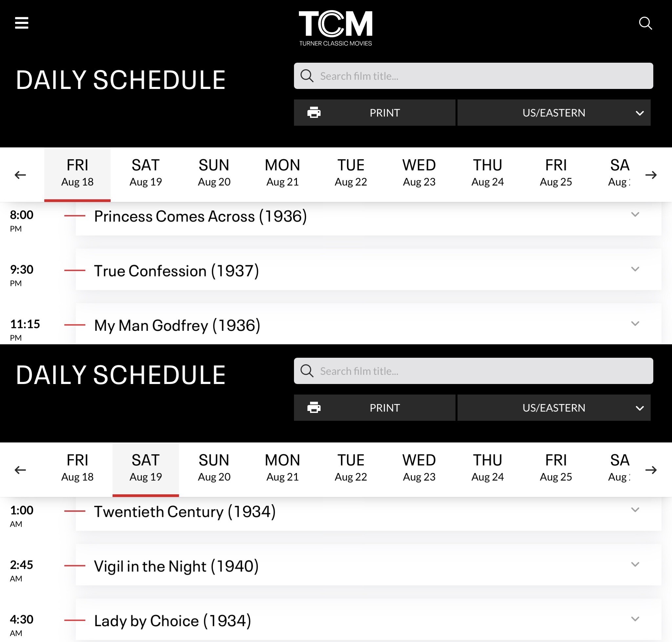This screenshot has height=642, width=672.
Task: Select the WED Aug 23 tab in lower schedule
Action: tap(419, 468)
